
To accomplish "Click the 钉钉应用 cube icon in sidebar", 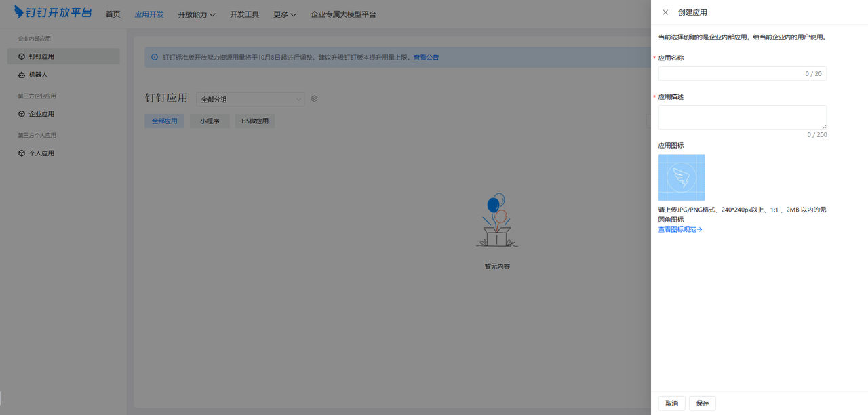I will pos(22,56).
